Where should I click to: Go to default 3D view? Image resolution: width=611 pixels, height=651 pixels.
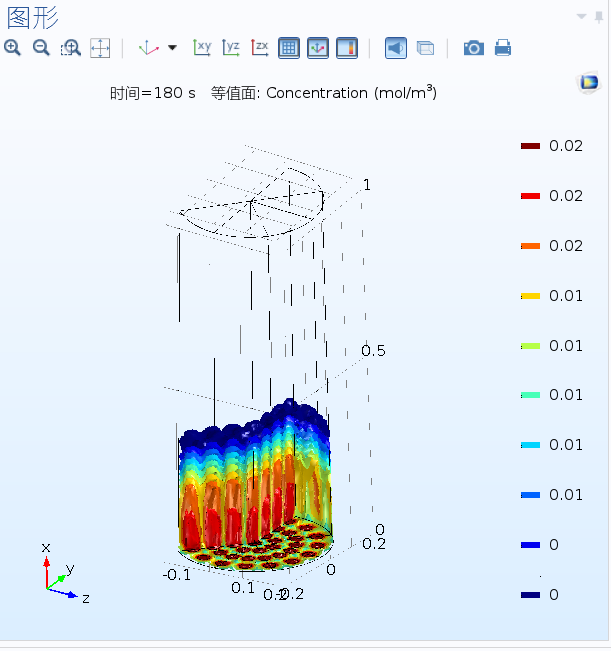[149, 48]
